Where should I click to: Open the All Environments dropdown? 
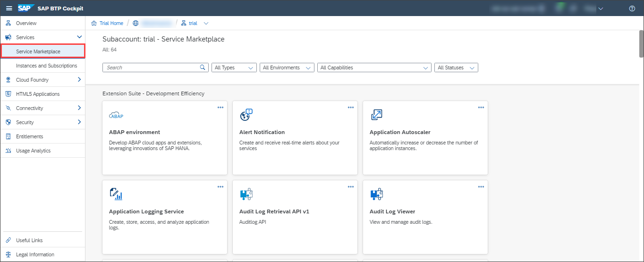287,68
